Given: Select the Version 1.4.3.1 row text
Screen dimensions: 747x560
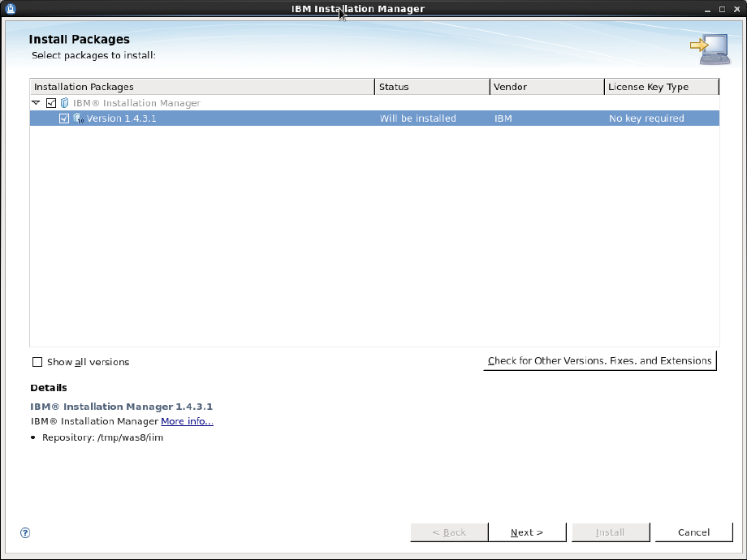Looking at the screenshot, I should coord(122,118).
